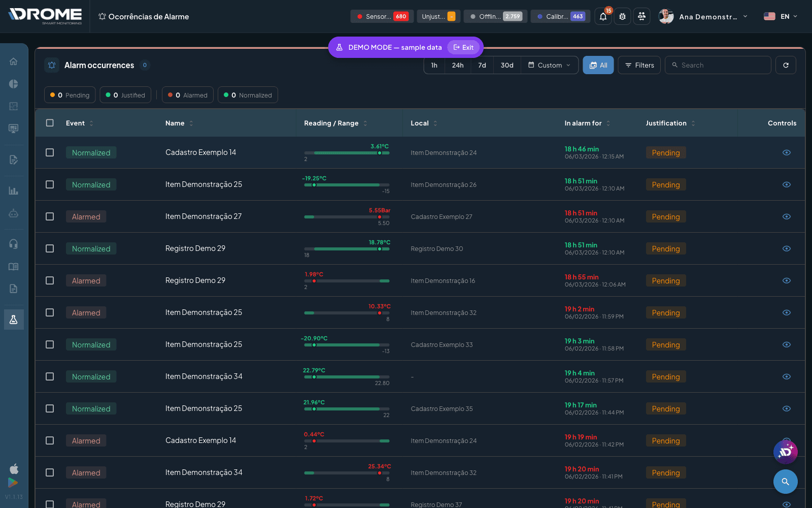Select the flask demo sidebar icon
Image resolution: width=812 pixels, height=508 pixels.
(14, 320)
